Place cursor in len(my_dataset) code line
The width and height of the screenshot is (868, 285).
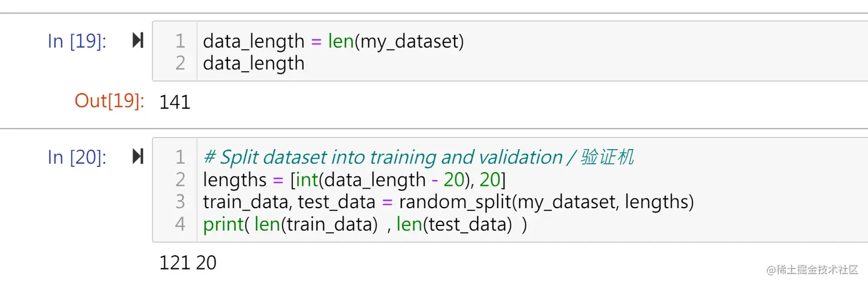pos(333,41)
